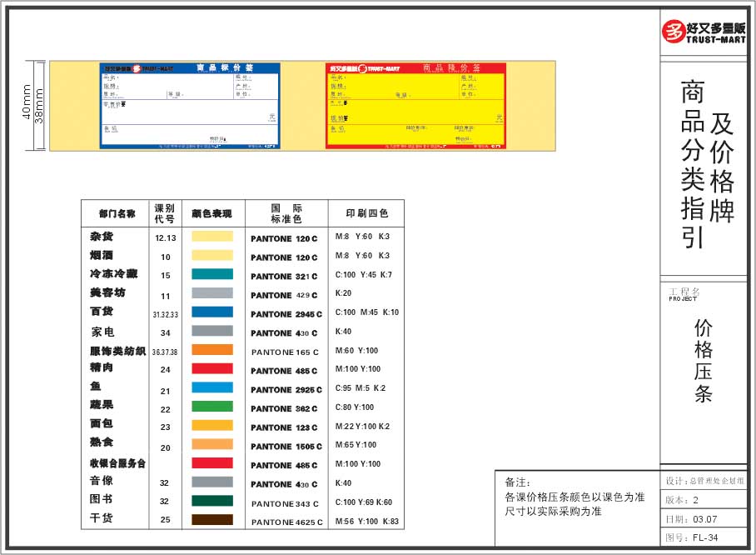Select the 部门名称 column header

(x=116, y=213)
